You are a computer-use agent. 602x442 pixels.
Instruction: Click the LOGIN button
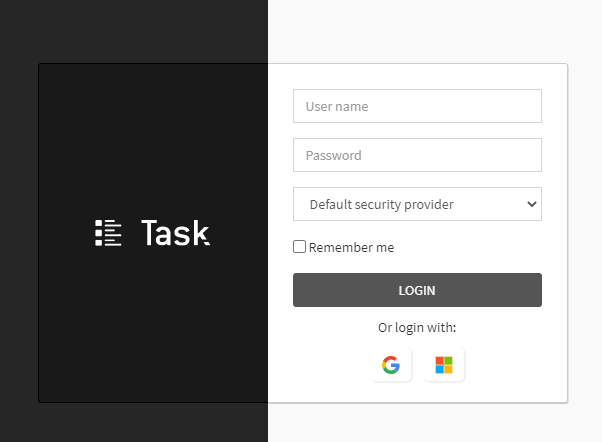pos(417,290)
